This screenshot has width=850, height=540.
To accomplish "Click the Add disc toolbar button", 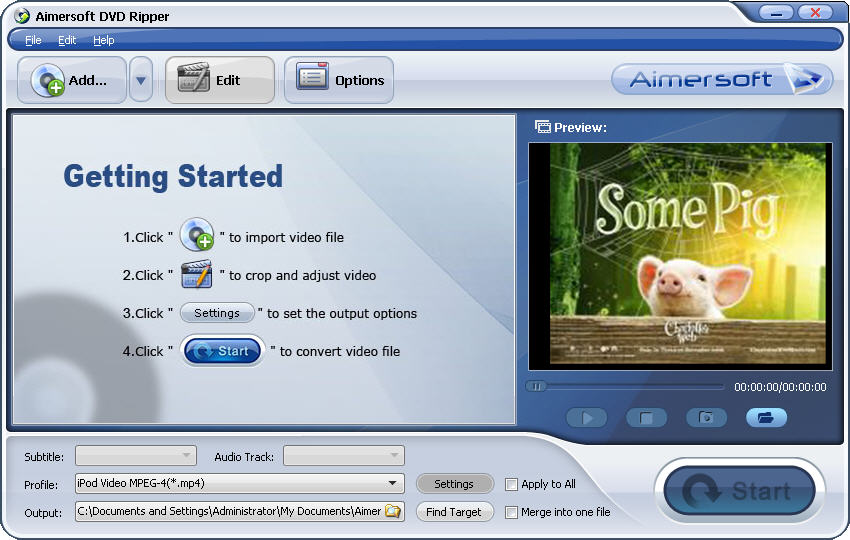I will coord(72,80).
